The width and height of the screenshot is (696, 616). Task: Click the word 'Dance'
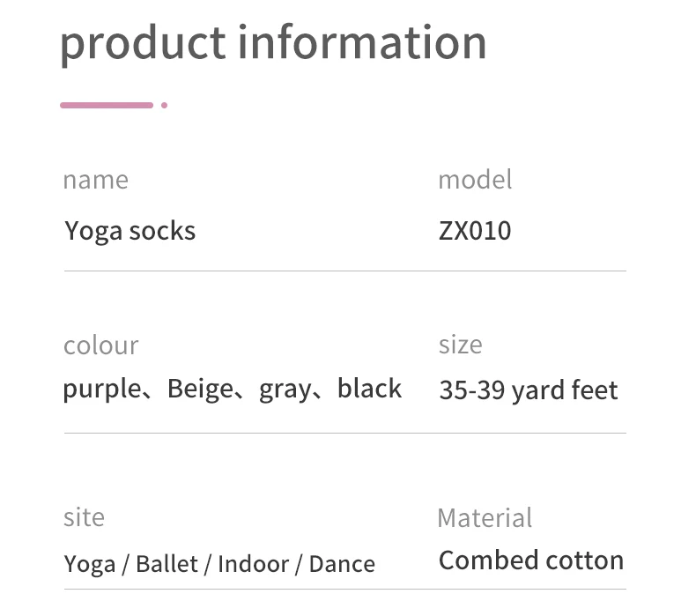coord(342,564)
